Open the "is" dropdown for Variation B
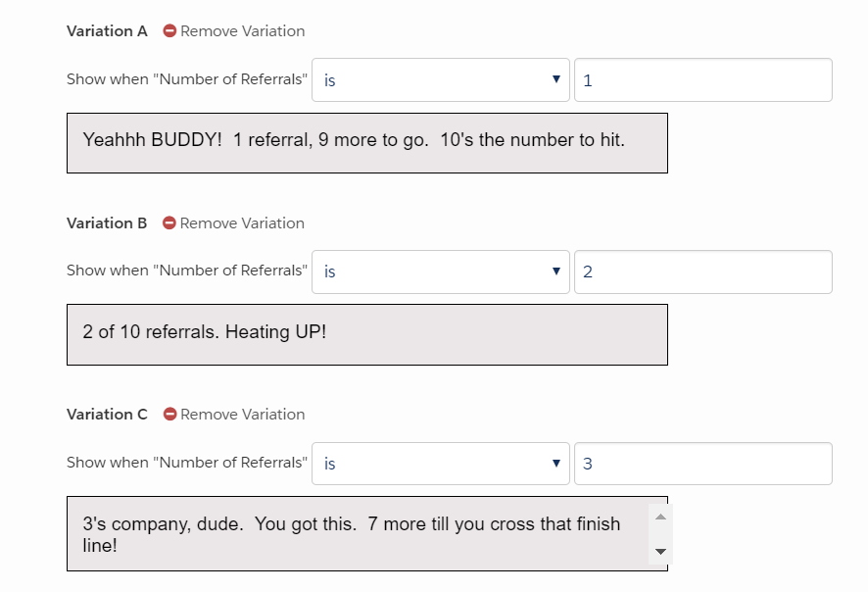The width and height of the screenshot is (868, 592). pyautogui.click(x=441, y=271)
